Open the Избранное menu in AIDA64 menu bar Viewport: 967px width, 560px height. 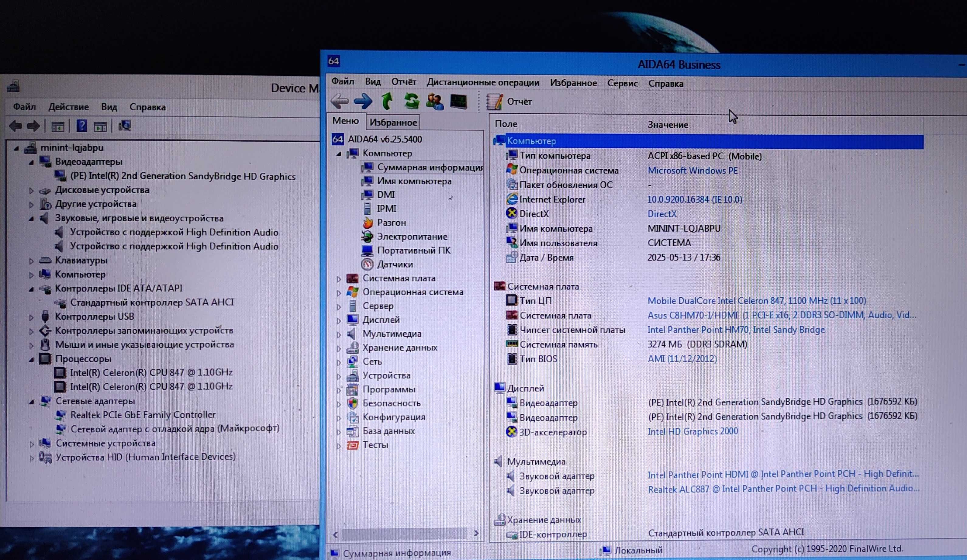573,83
